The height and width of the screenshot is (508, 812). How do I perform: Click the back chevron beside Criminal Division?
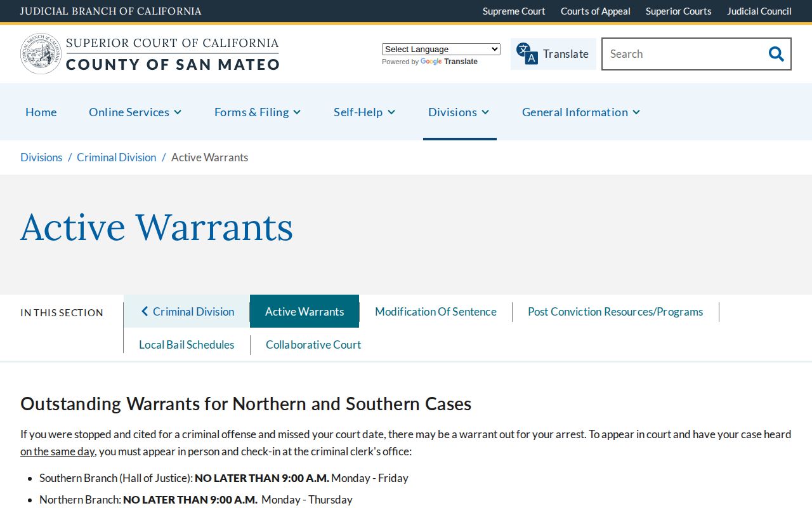point(145,311)
